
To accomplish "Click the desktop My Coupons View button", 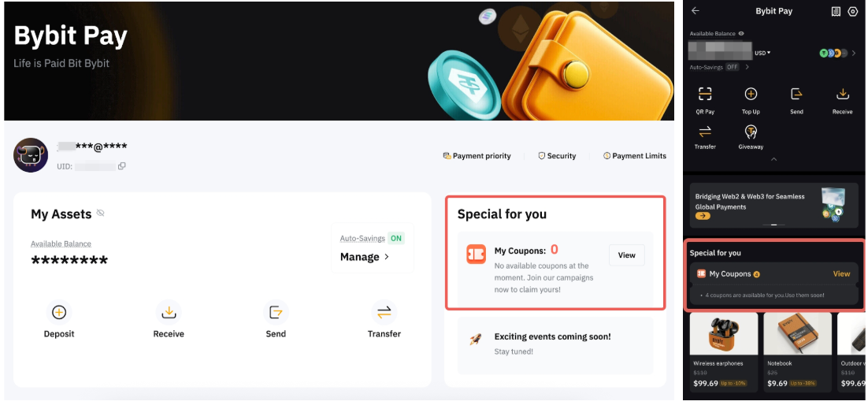I will (626, 255).
